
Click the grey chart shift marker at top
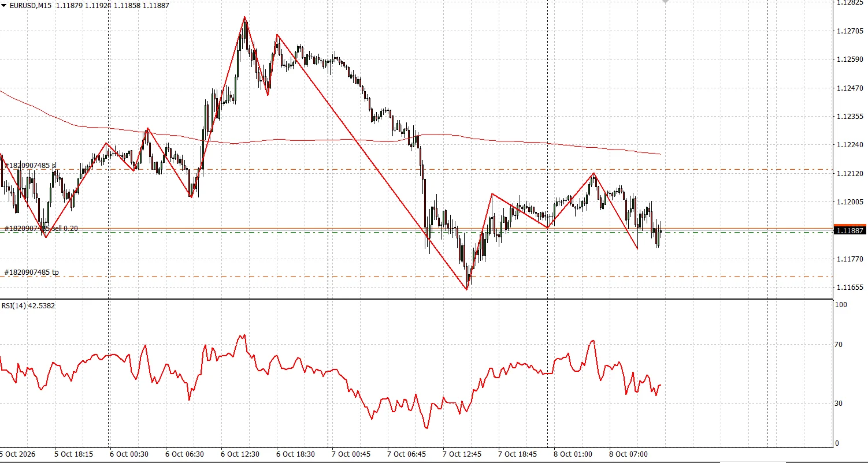coord(666,2)
